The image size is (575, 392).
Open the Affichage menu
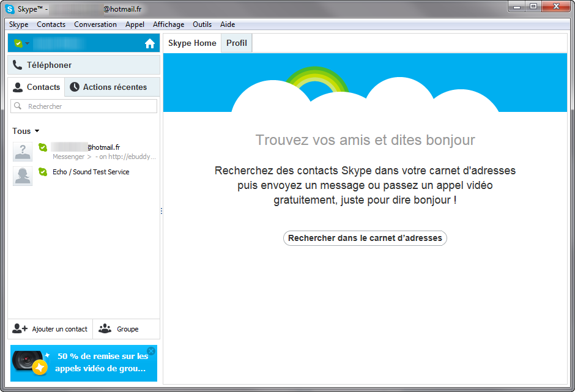168,24
